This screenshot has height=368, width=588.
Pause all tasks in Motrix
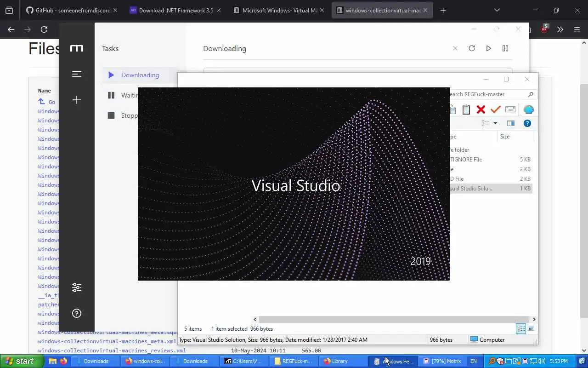pyautogui.click(x=505, y=48)
